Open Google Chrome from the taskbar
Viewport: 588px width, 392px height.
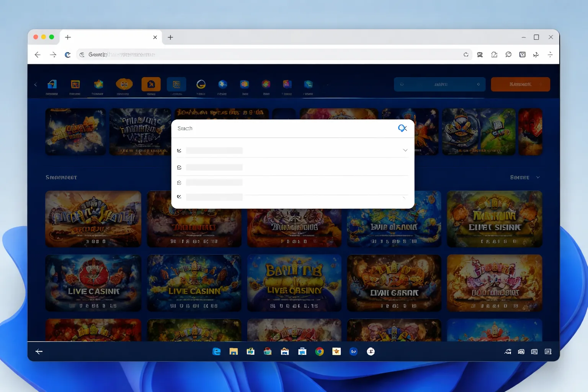click(319, 351)
